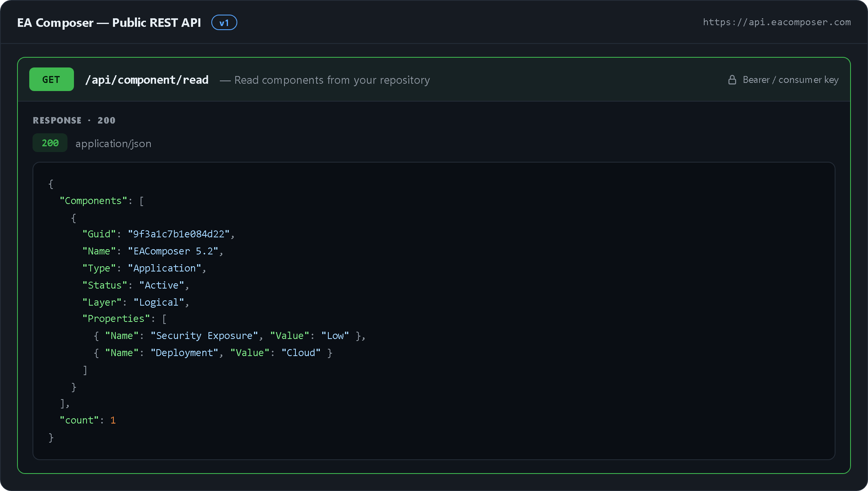Click the RESPONSE · 200 section heading
This screenshot has width=868, height=491.
coord(74,120)
